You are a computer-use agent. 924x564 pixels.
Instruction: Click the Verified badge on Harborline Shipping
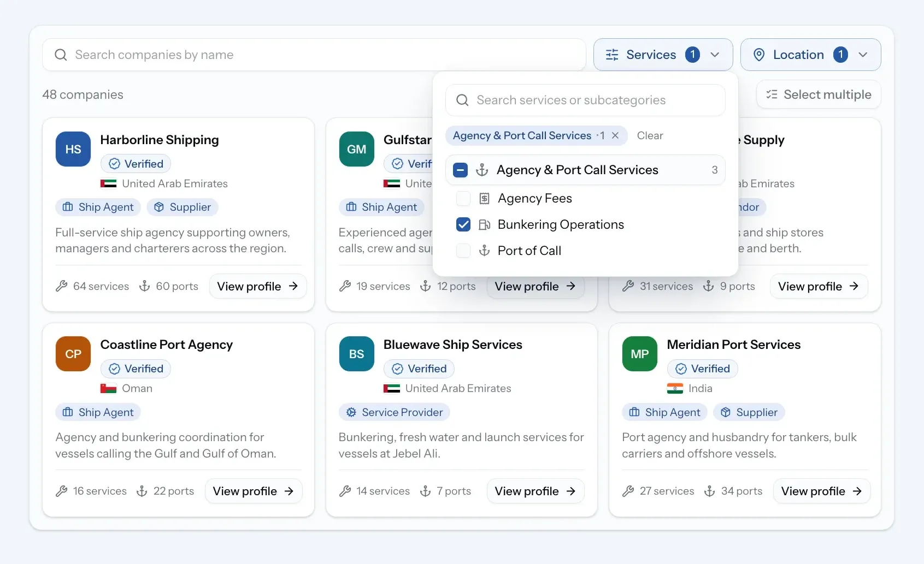[136, 164]
